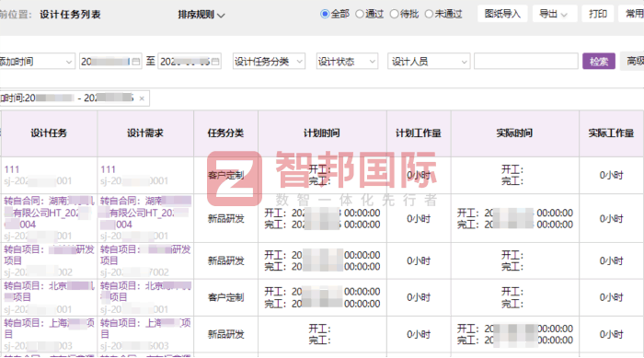Viewport: 644px width, 358px height.
Task: Click 客户定制 category in the 111 row
Action: point(226,176)
